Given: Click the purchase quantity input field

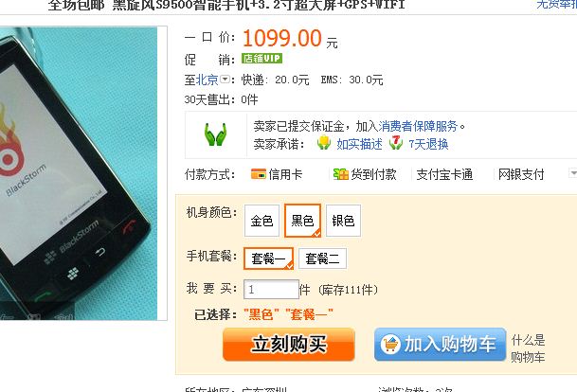Looking at the screenshot, I should (x=271, y=290).
